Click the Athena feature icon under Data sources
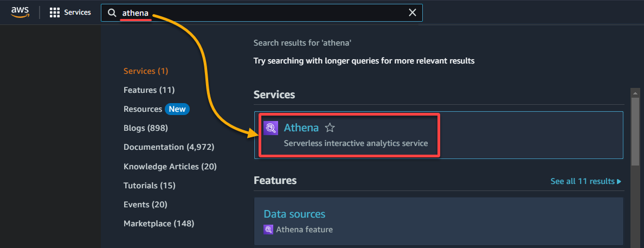Screen dimensions: 644x248 [268, 230]
